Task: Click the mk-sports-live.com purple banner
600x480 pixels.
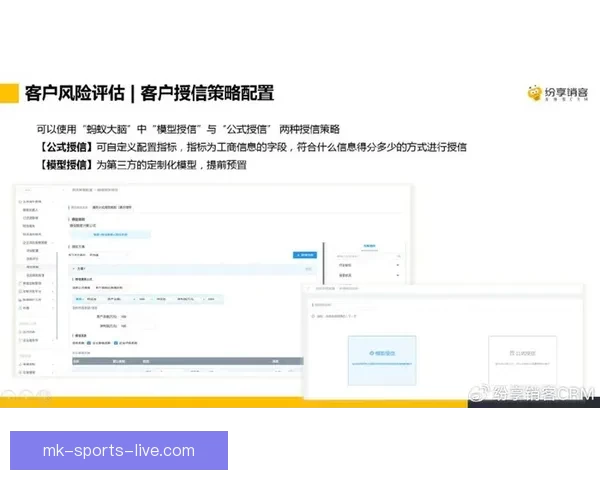Action: point(119,450)
